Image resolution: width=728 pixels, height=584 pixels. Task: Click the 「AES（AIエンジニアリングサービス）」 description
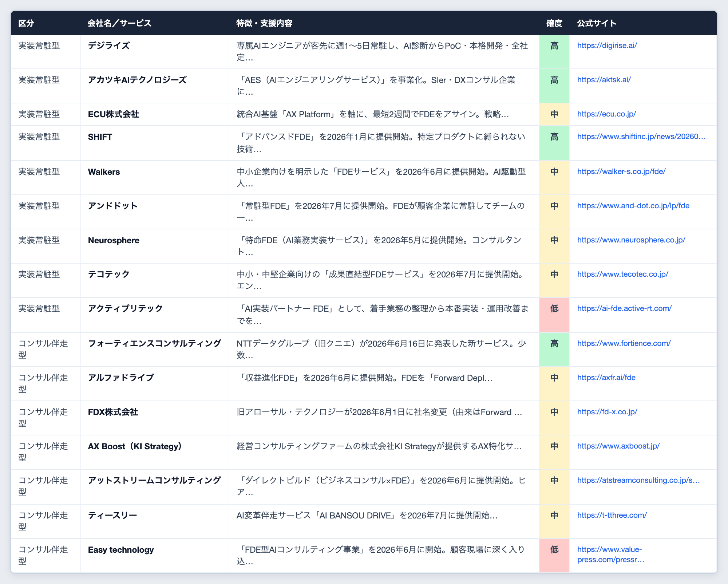pos(376,86)
